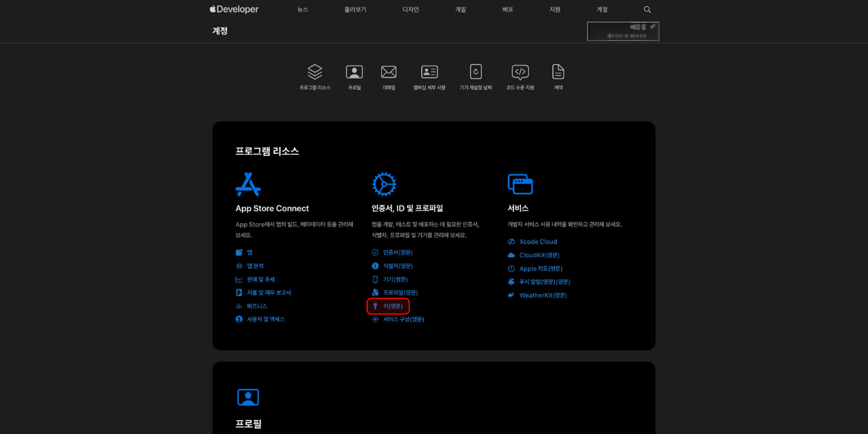Click the chart icon beside 판매 및 추세
This screenshot has width=868, height=434.
coord(239,279)
